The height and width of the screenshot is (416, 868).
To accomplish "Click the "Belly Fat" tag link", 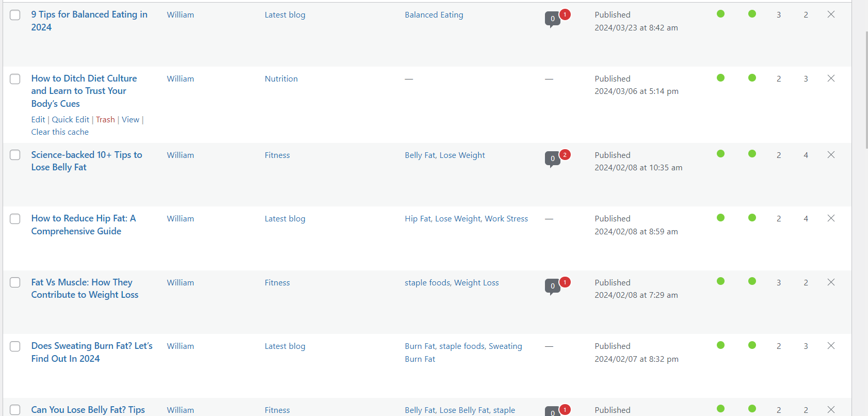I will (420, 155).
